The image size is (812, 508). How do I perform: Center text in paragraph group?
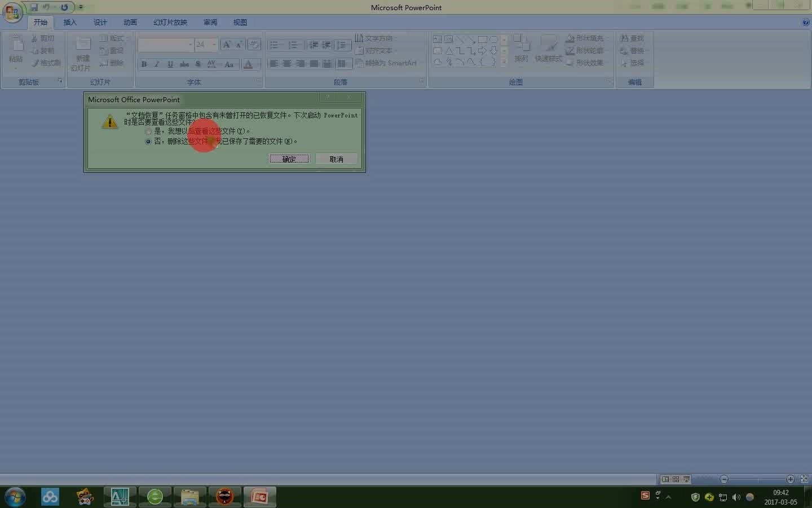pyautogui.click(x=287, y=64)
